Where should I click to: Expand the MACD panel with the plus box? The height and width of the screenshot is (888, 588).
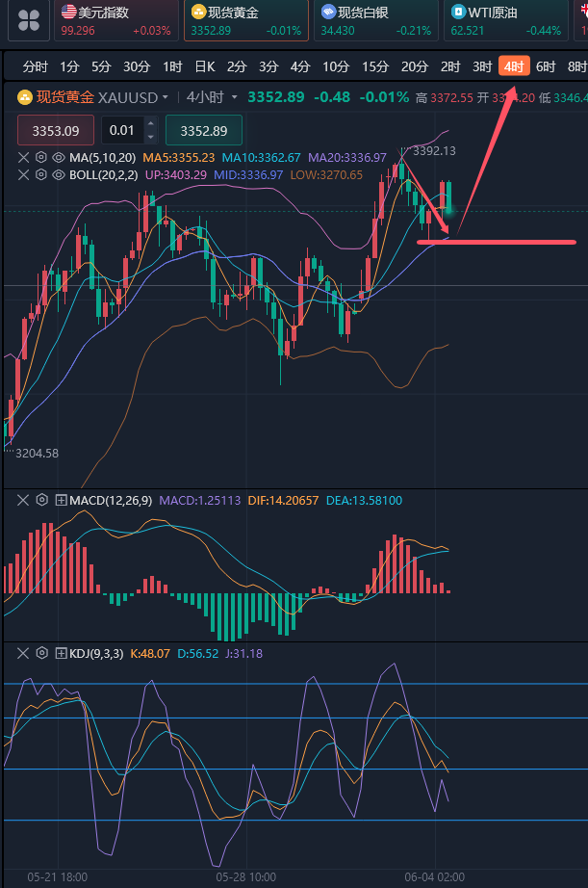point(61,500)
